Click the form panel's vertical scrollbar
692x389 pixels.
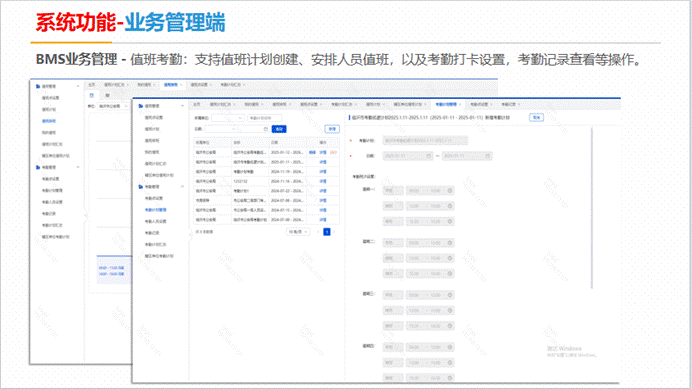592,209
